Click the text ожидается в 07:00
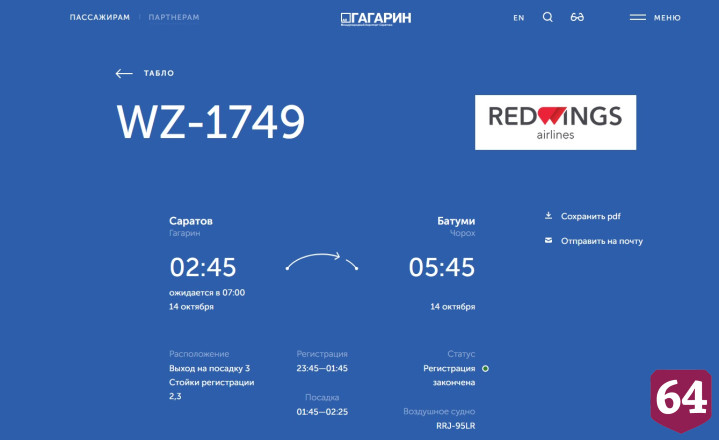This screenshot has height=440, width=719. (x=207, y=293)
